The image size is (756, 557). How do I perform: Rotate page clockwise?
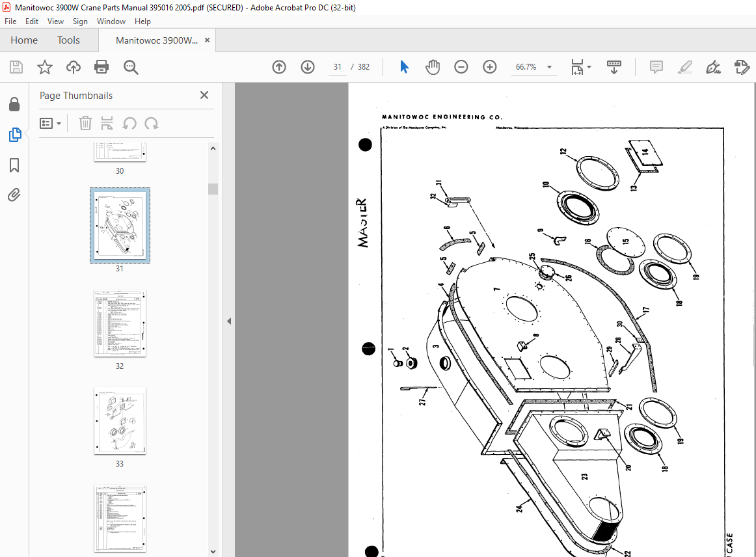pos(152,124)
